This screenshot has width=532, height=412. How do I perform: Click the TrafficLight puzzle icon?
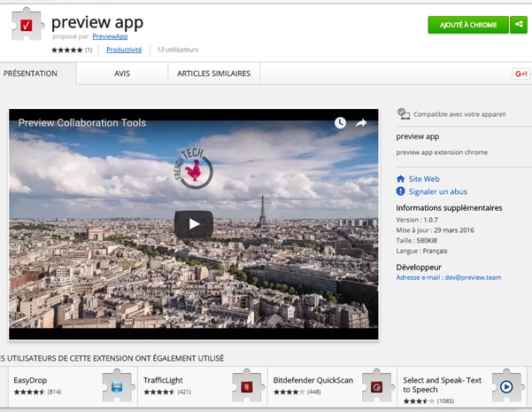(247, 385)
